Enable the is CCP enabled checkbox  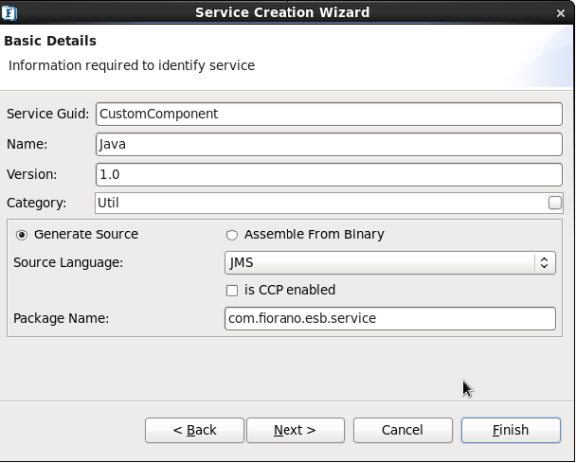point(232,290)
